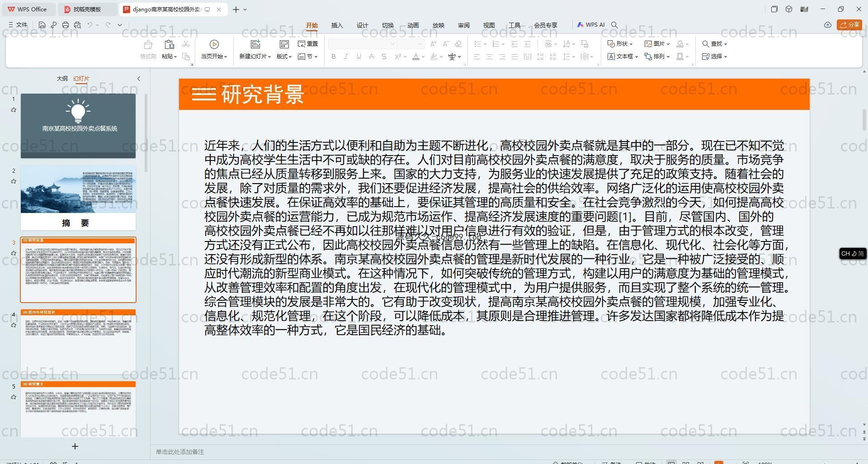Add new slide with plus button
The height and width of the screenshot is (464, 868).
(x=75, y=446)
